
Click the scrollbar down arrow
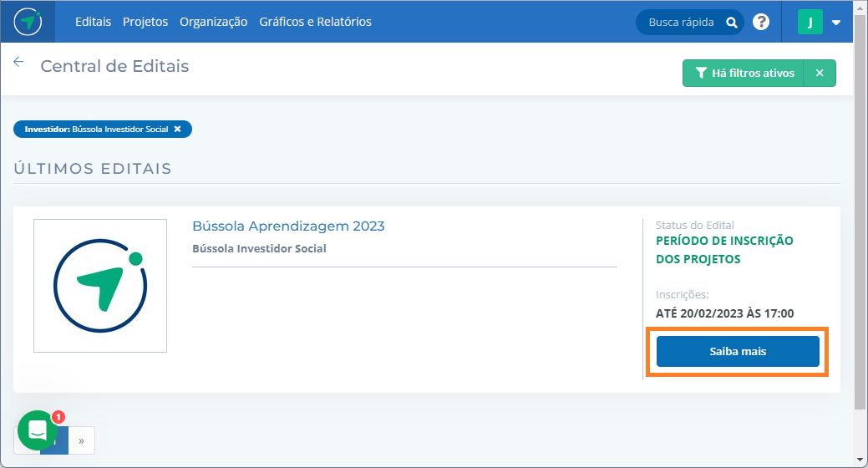[x=860, y=460]
